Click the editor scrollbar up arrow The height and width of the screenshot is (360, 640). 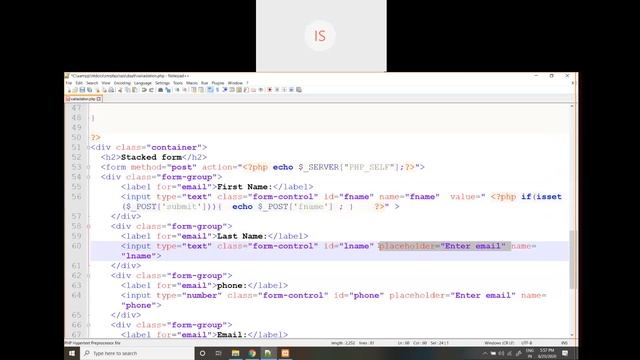point(572,106)
